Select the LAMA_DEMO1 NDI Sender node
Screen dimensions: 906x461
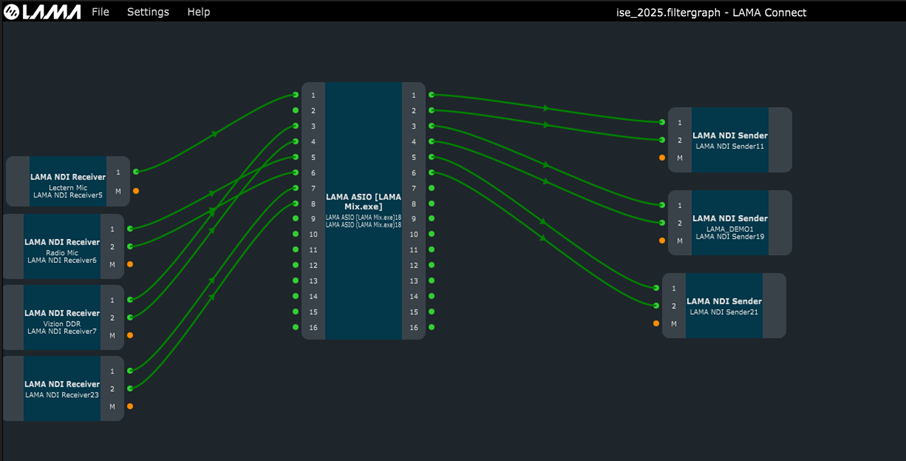tap(730, 223)
